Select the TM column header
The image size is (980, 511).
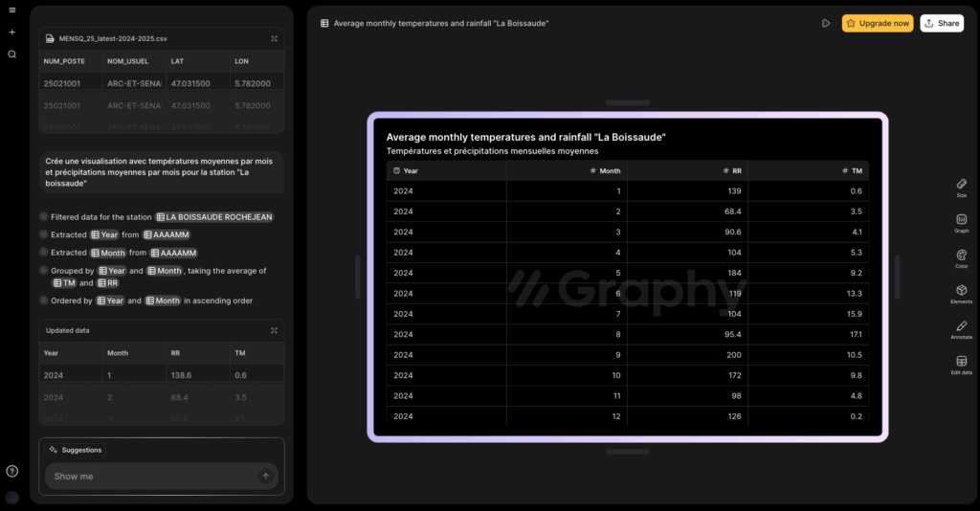coord(808,170)
